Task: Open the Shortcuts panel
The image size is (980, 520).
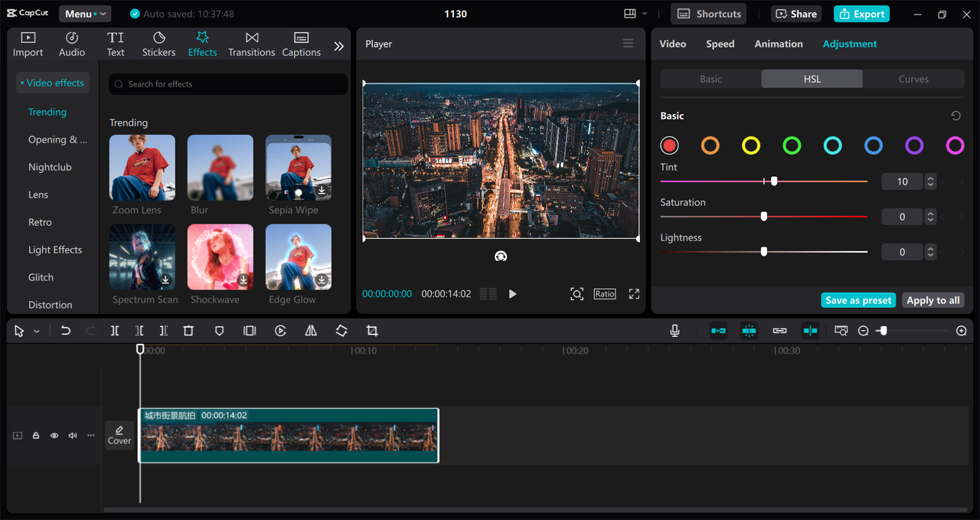Action: [x=709, y=14]
